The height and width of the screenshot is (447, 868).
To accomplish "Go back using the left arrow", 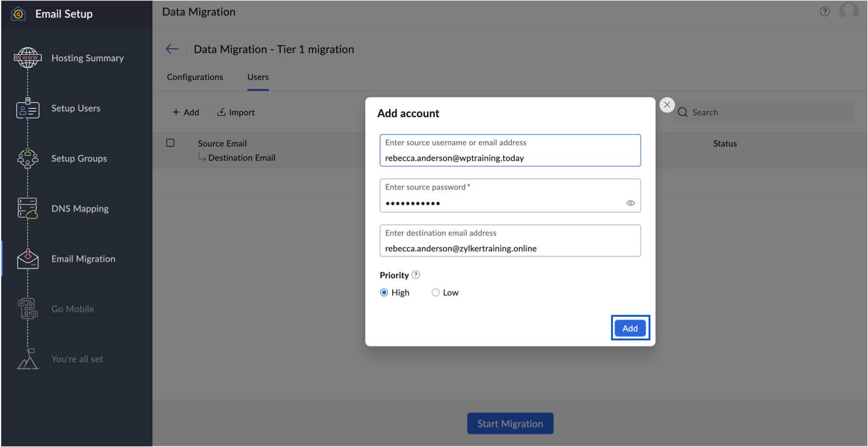I will (x=173, y=49).
